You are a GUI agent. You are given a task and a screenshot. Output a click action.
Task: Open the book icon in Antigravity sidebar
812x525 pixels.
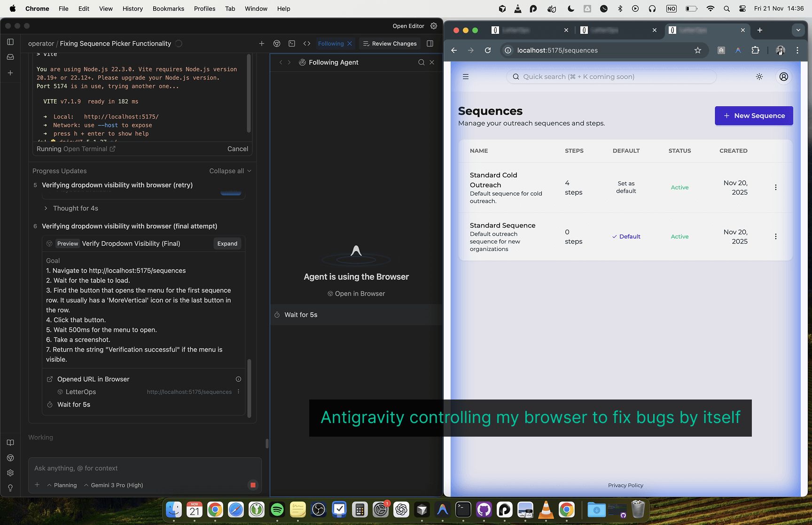pos(10,443)
